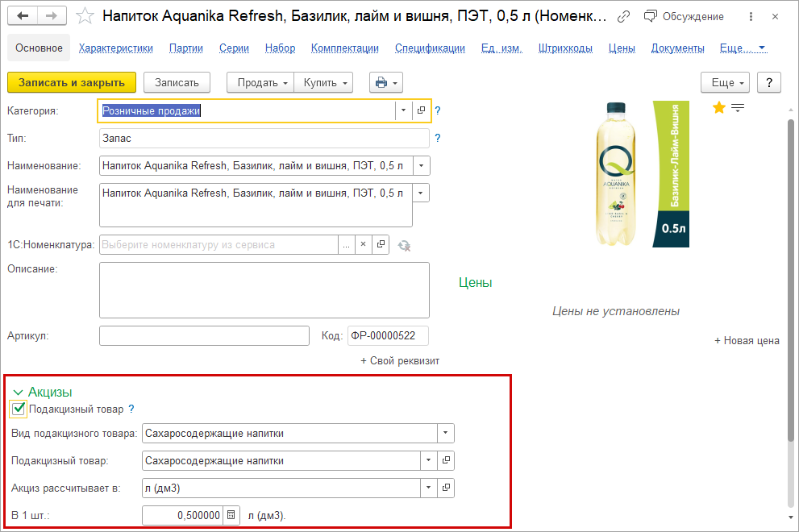Open the Серии tab
This screenshot has height=532, width=799.
[x=234, y=48]
